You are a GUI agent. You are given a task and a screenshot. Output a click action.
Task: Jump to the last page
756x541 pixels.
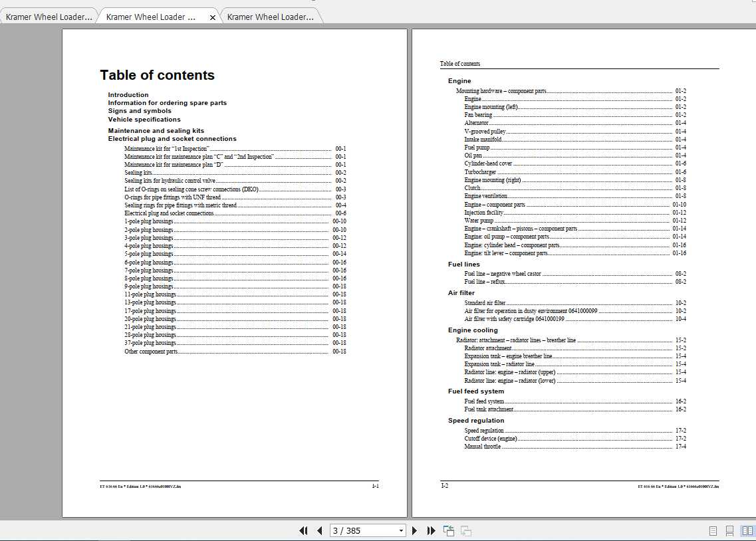tap(431, 530)
